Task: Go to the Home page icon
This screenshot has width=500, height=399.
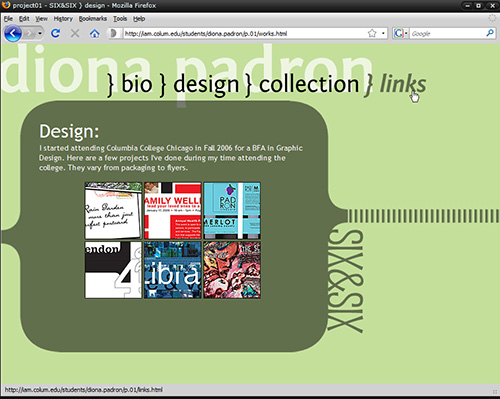Action: click(95, 33)
